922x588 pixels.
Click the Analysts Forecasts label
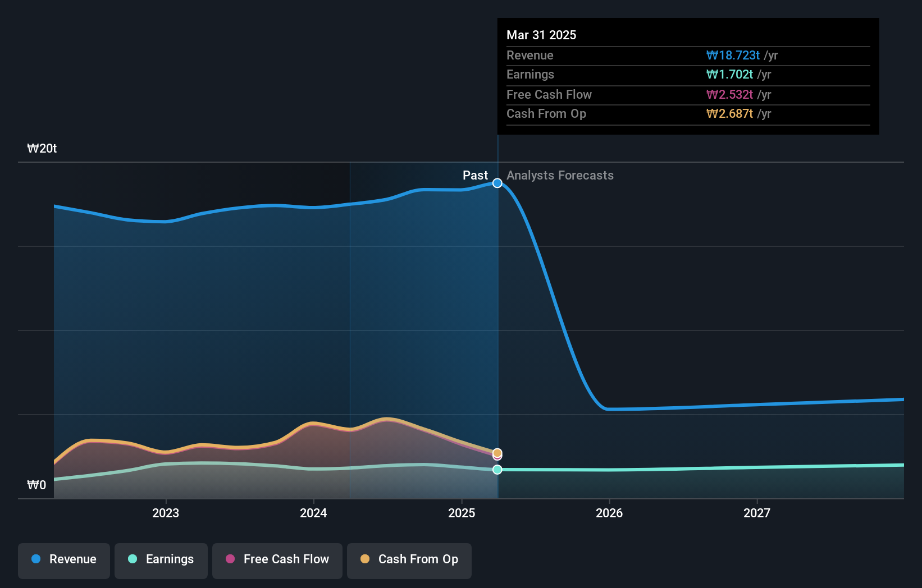click(560, 175)
